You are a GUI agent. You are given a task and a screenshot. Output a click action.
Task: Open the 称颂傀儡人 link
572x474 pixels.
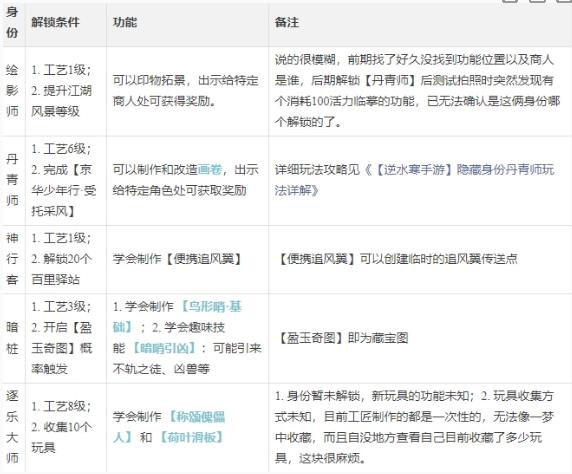[169, 426]
